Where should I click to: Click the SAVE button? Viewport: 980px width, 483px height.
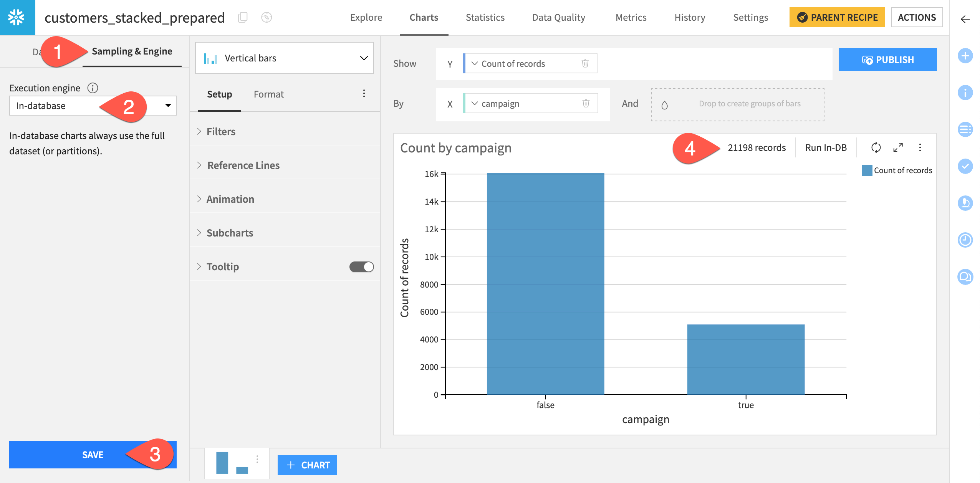coord(92,455)
